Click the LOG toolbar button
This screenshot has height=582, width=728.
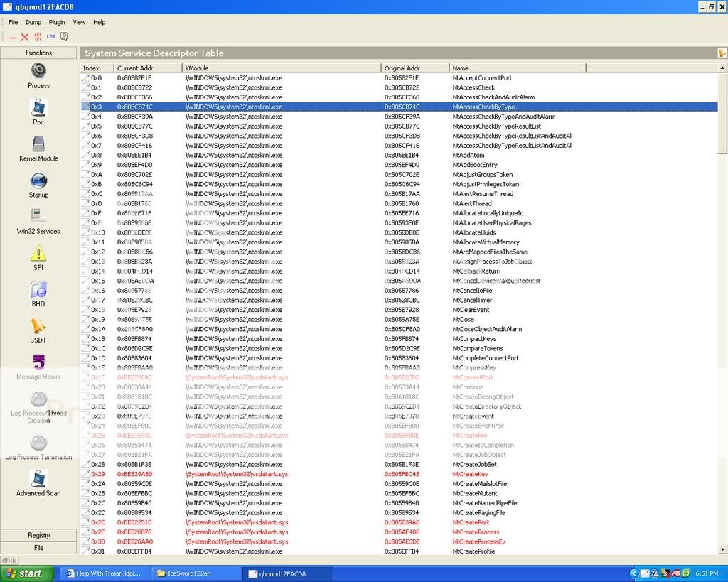[x=51, y=36]
